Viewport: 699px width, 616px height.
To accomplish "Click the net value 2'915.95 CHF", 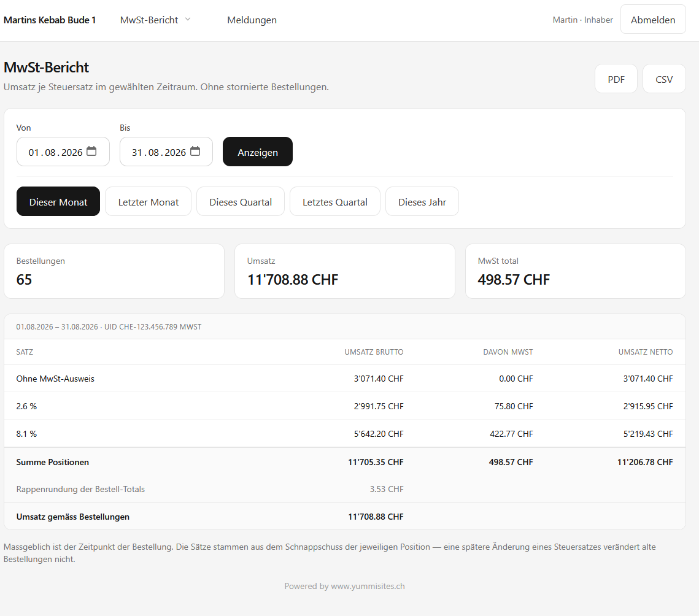I will (x=647, y=406).
